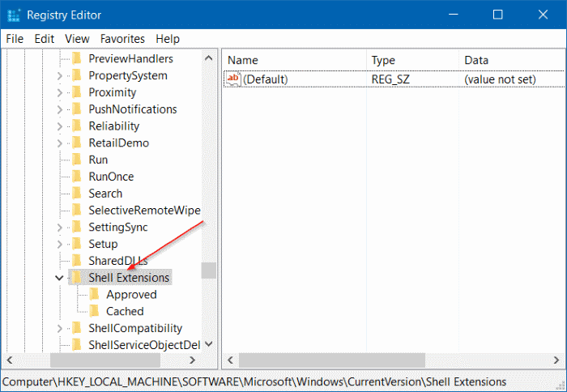Click the Registry Editor app icon in title bar
This screenshot has width=567, height=392.
[14, 15]
